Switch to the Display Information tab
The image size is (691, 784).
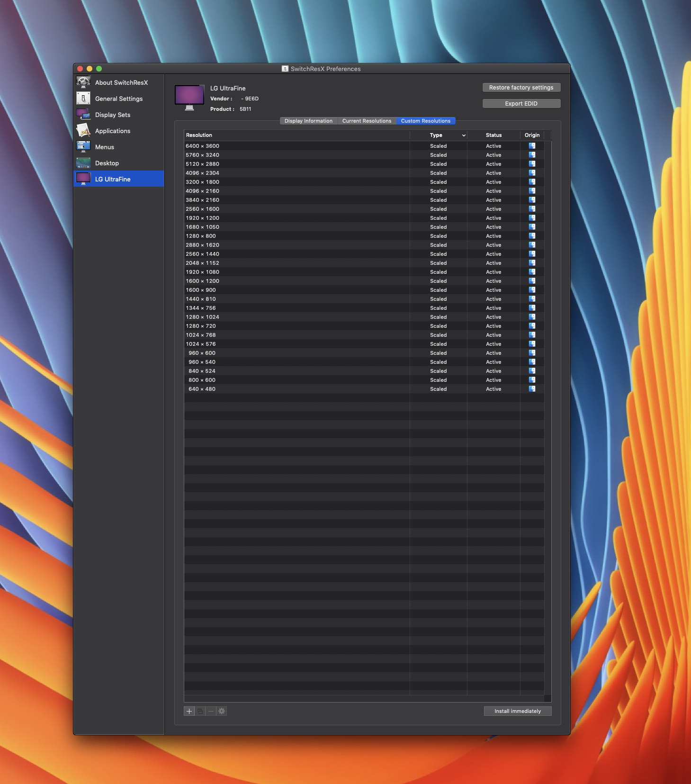[308, 121]
